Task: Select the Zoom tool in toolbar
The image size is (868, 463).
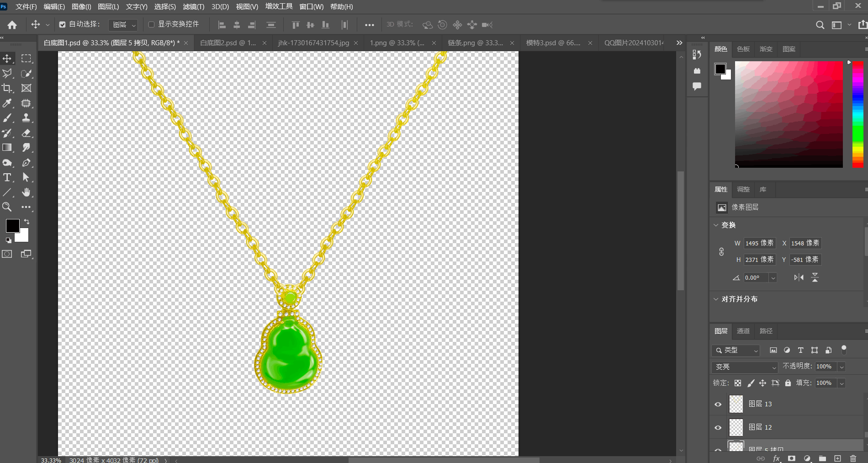Action: point(7,207)
